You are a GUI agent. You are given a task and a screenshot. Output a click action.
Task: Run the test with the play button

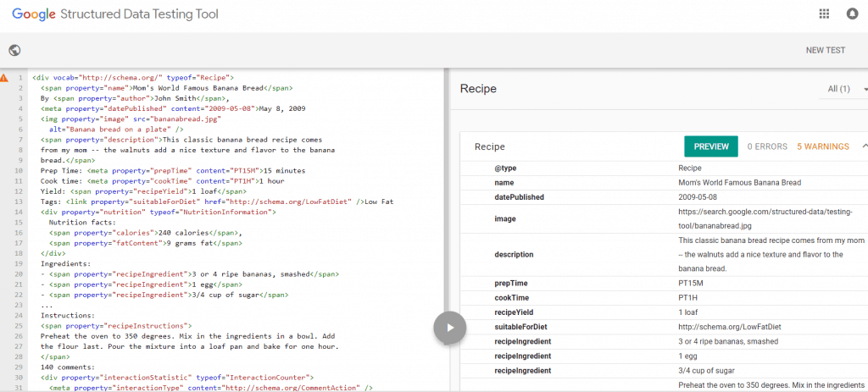[x=450, y=328]
